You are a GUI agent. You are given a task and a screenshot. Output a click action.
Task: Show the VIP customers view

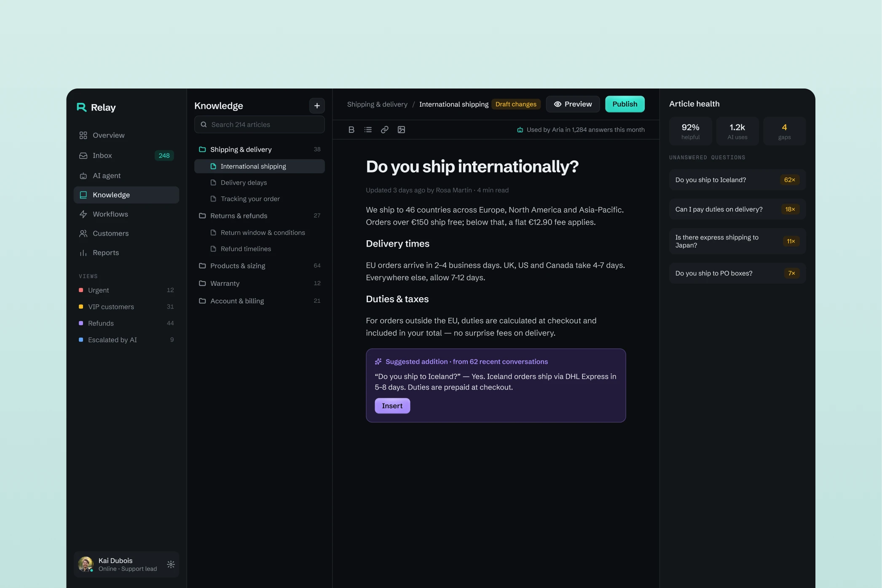point(126,307)
